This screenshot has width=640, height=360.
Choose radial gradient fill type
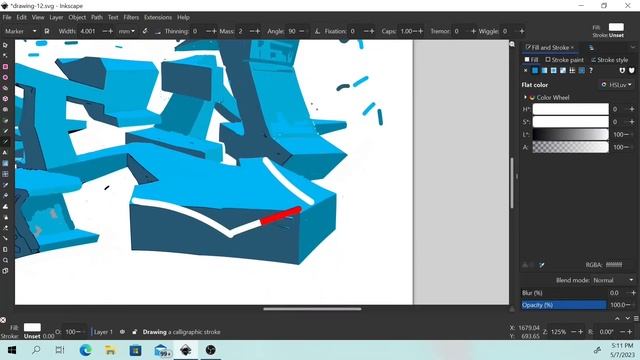pyautogui.click(x=554, y=71)
